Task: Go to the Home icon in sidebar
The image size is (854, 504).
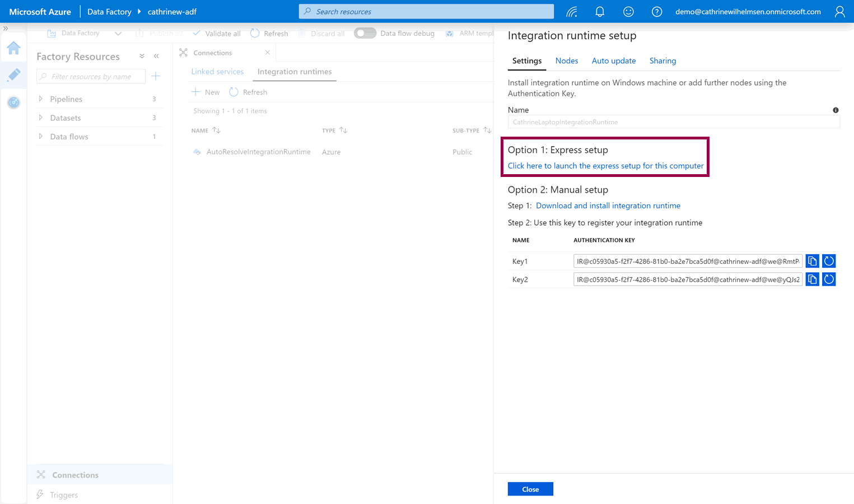Action: click(x=13, y=48)
